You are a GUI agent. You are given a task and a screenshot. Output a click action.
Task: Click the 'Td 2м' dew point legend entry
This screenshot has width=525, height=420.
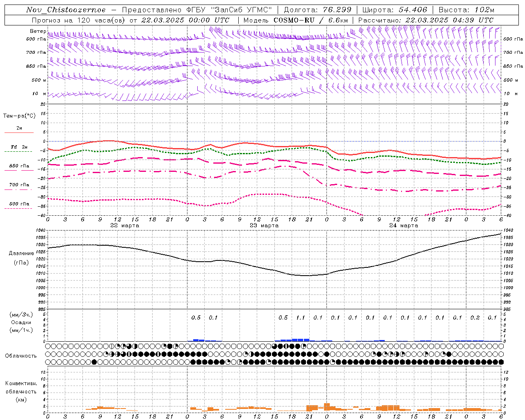(19, 147)
